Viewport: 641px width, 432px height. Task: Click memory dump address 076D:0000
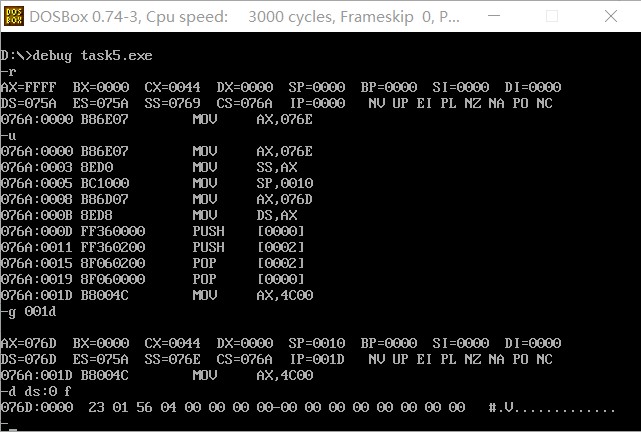point(37,407)
